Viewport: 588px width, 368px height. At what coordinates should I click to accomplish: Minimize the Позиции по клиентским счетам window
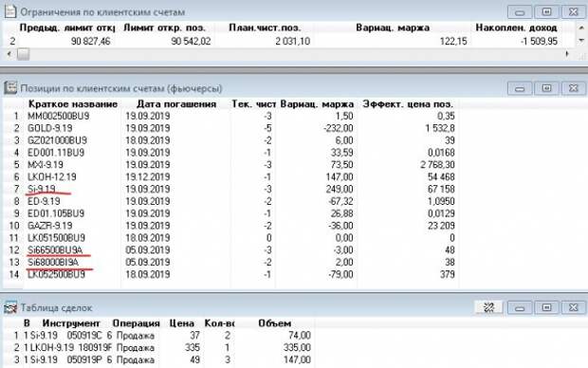pyautogui.click(x=520, y=88)
